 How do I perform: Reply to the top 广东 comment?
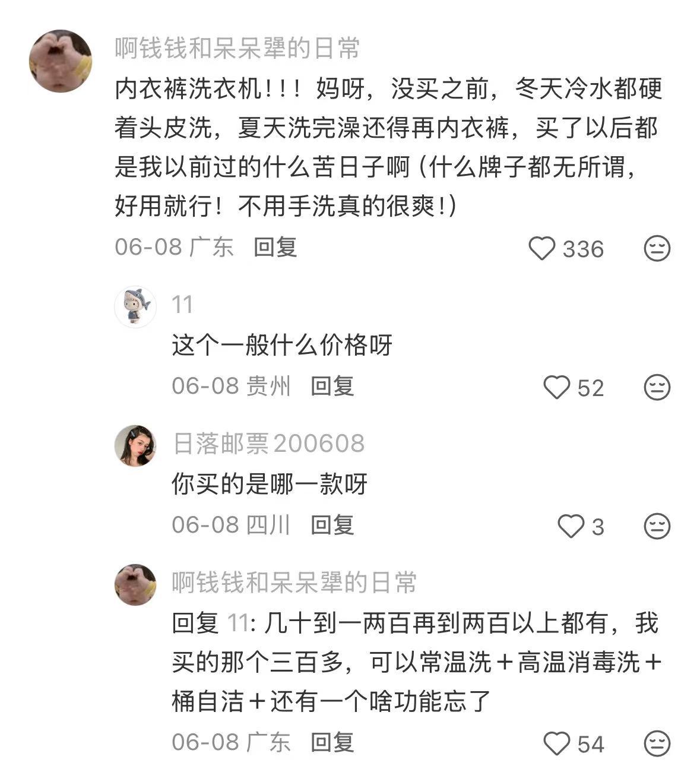275,247
